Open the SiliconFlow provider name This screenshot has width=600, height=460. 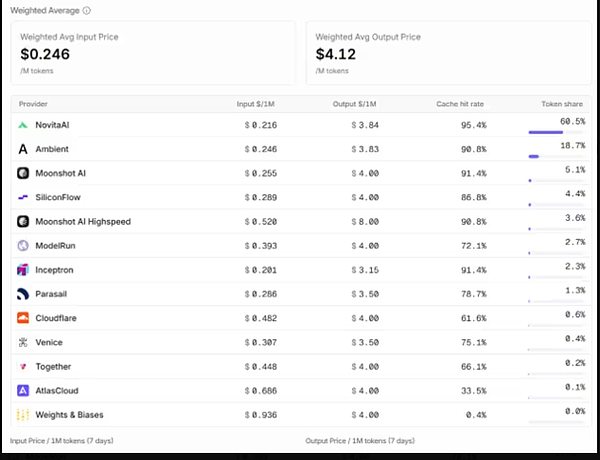(x=58, y=197)
